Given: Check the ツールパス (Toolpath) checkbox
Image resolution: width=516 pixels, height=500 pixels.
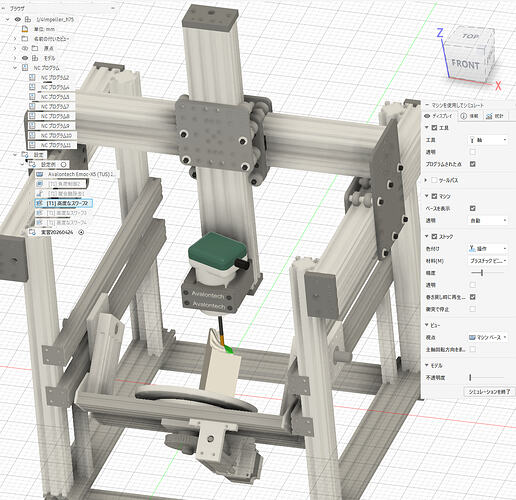Looking at the screenshot, I should pos(434,180).
